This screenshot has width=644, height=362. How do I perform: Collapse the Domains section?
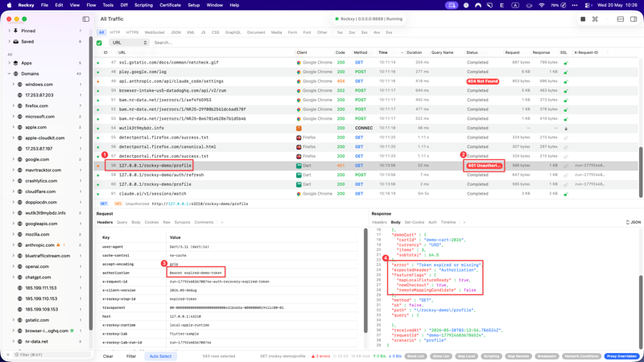tap(9, 73)
